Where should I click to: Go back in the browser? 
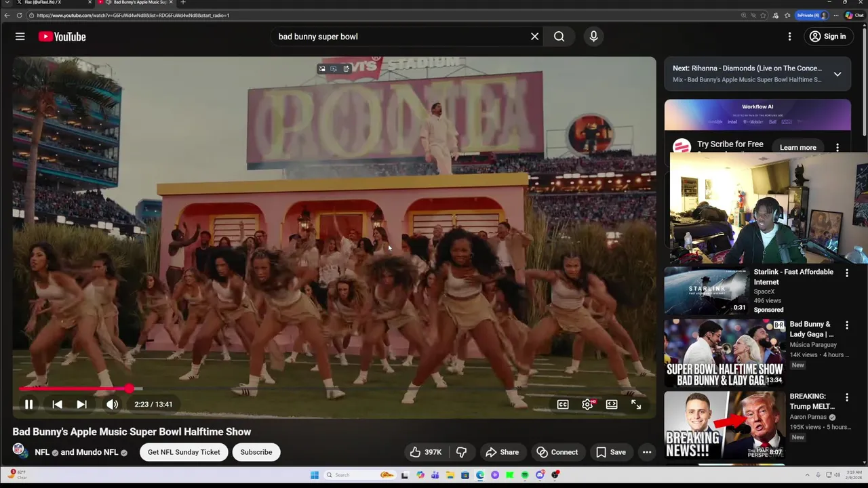pyautogui.click(x=7, y=15)
